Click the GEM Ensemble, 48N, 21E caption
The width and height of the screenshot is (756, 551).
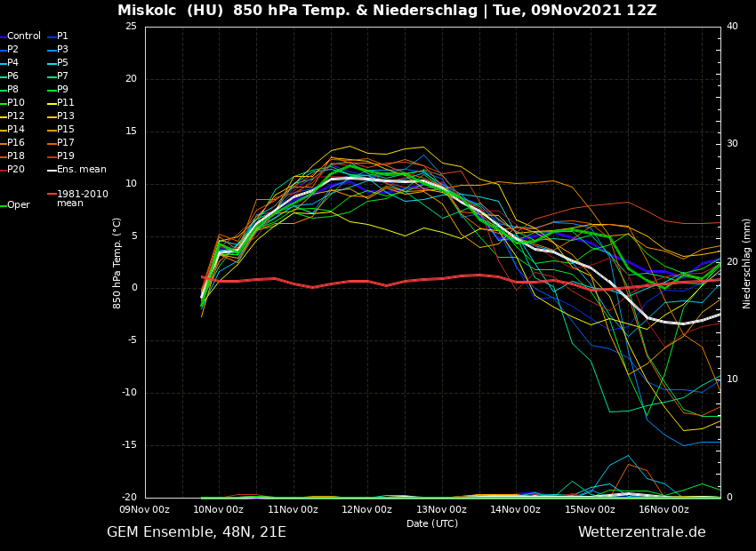pyautogui.click(x=197, y=532)
